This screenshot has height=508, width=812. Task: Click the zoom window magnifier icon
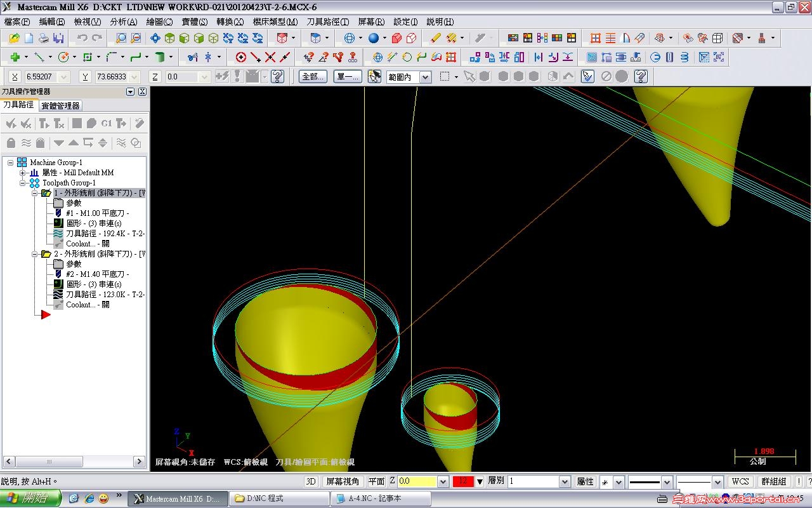(x=121, y=38)
